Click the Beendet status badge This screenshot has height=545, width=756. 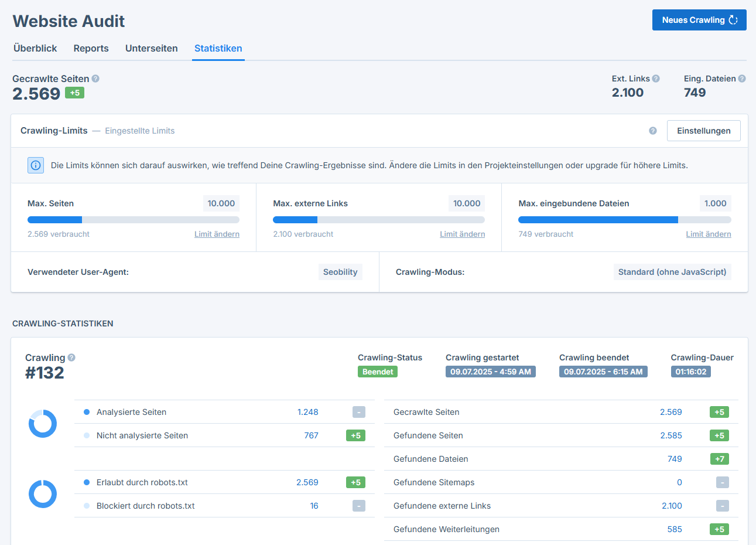pos(378,372)
